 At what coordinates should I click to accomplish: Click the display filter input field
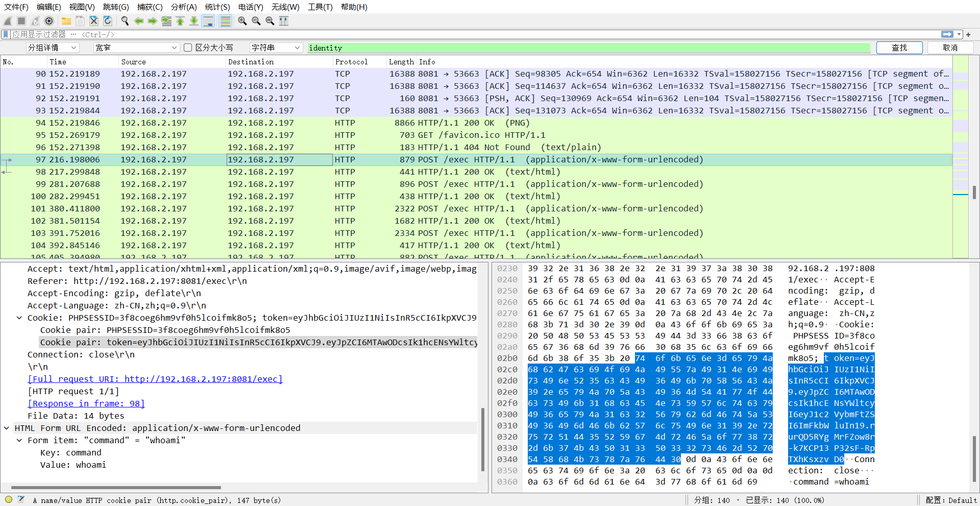475,34
